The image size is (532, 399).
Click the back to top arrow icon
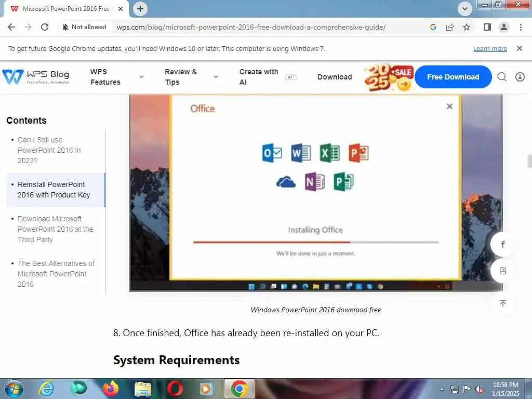coord(503,303)
